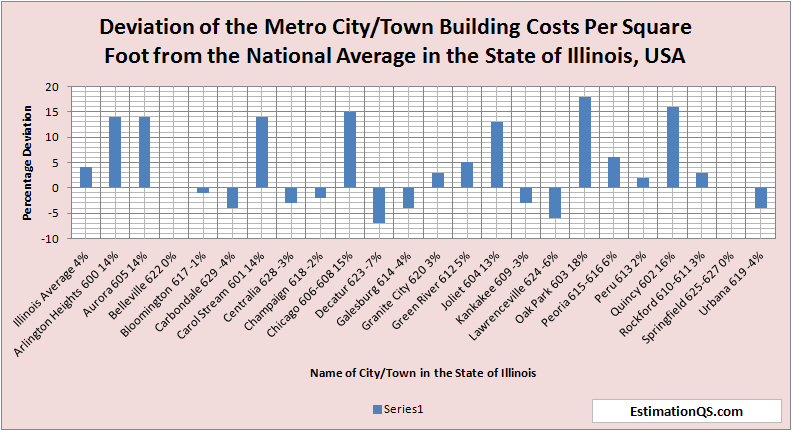792x431 pixels.
Task: Click the Kankakee 609 negative bar
Action: tap(526, 195)
